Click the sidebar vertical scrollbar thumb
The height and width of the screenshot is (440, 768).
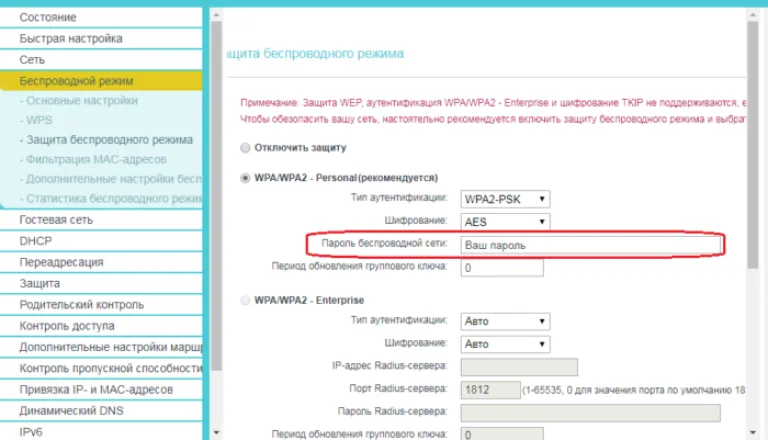tap(216, 196)
